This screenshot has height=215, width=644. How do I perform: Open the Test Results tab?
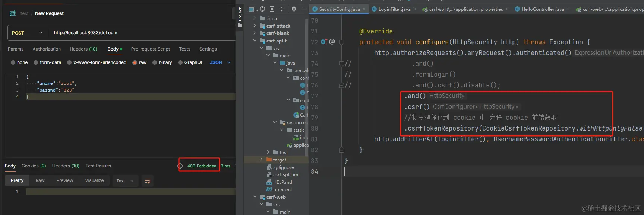(98, 166)
